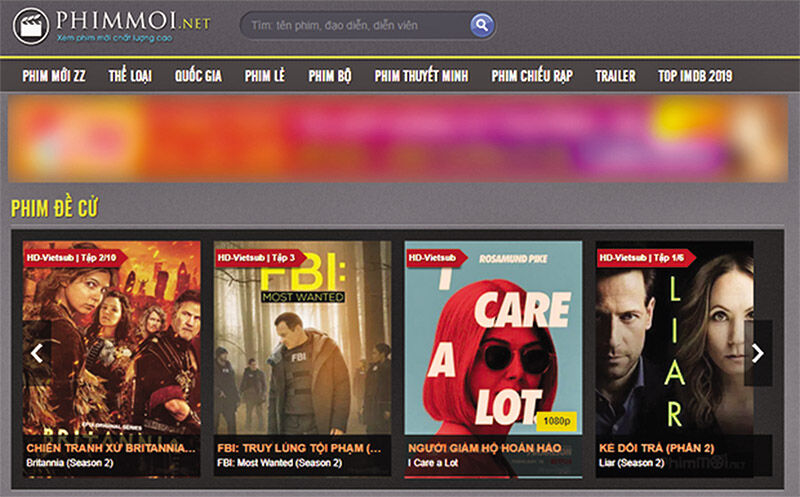The width and height of the screenshot is (800, 497).
Task: Click the yellow 1080p quality badge
Action: coord(557,421)
